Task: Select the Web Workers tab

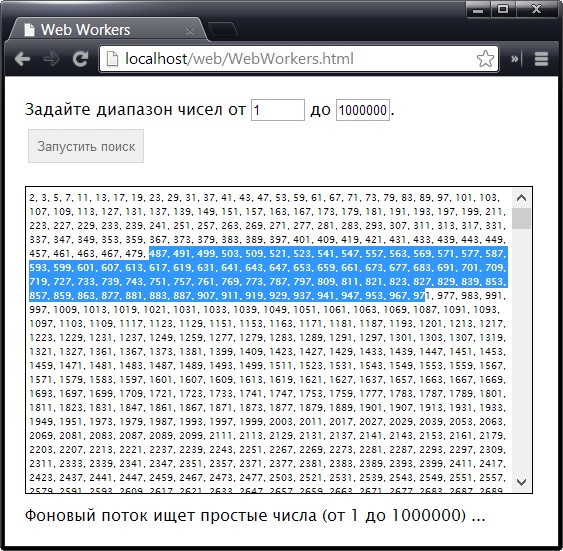Action: pyautogui.click(x=107, y=30)
